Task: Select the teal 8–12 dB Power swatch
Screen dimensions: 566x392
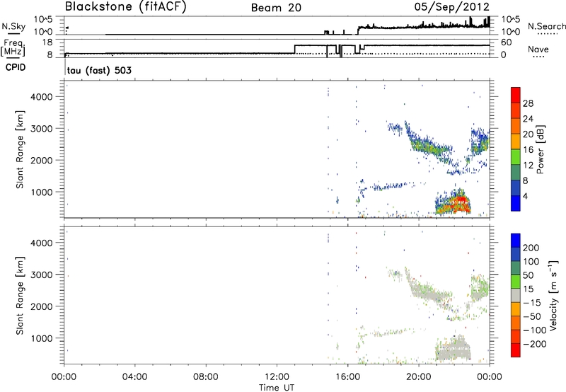Action: (x=516, y=173)
